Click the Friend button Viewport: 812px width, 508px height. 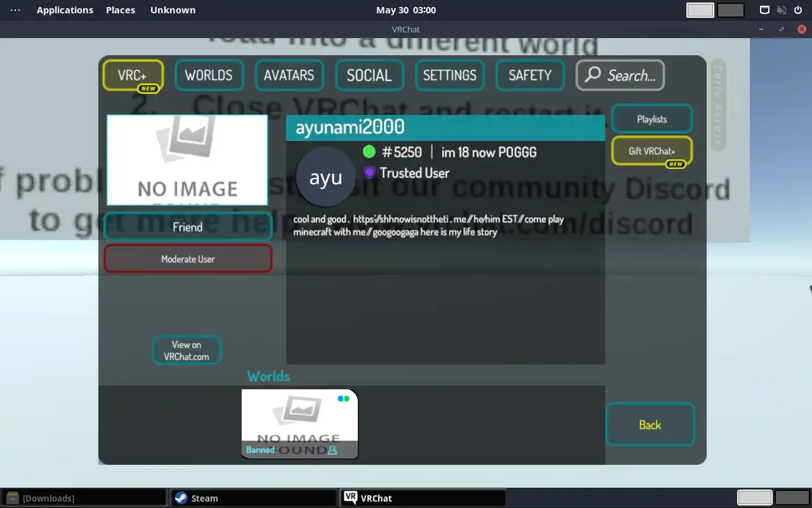188,227
